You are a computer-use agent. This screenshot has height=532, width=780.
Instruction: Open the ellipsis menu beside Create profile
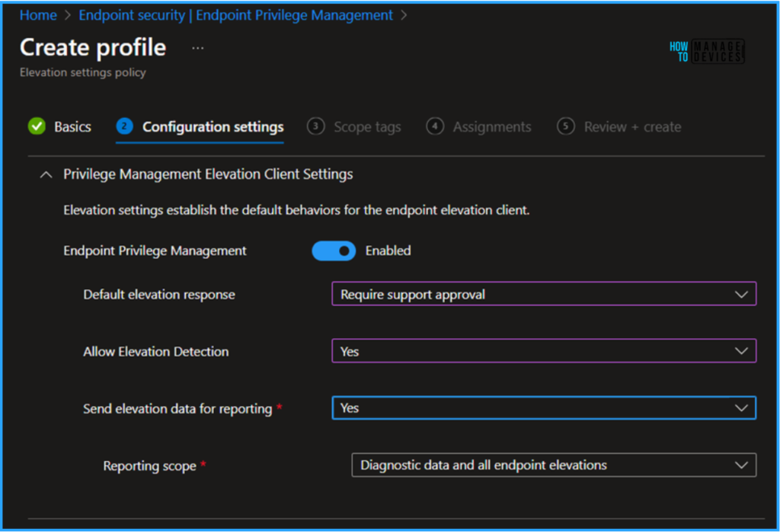[x=197, y=48]
